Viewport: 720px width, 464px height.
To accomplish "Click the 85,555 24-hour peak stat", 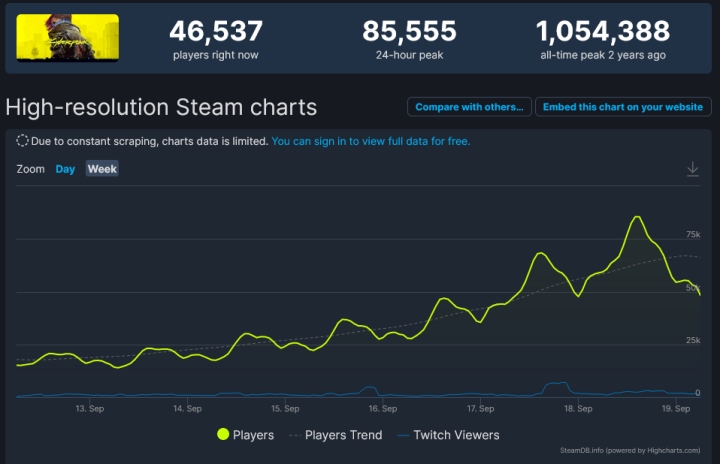I will click(x=409, y=38).
